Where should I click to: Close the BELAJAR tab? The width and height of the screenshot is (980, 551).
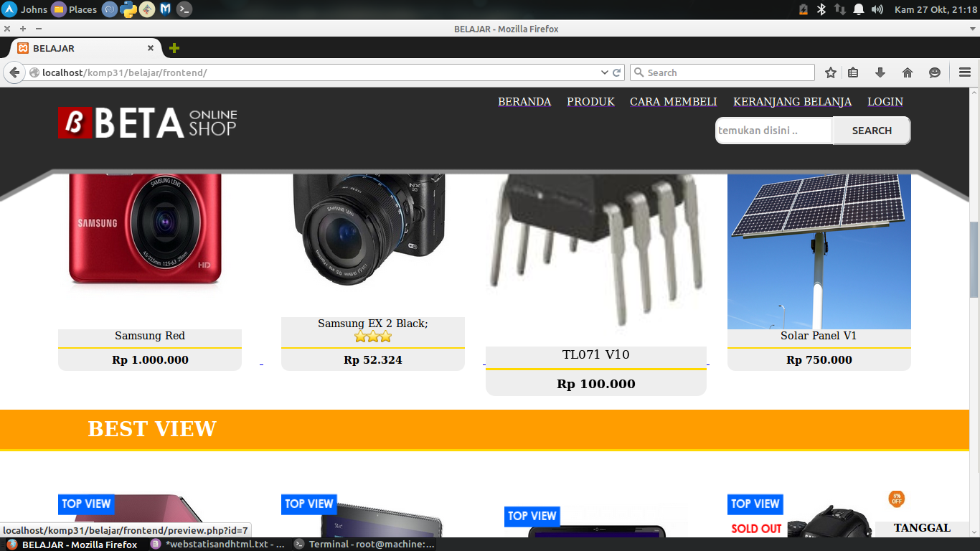tap(151, 48)
